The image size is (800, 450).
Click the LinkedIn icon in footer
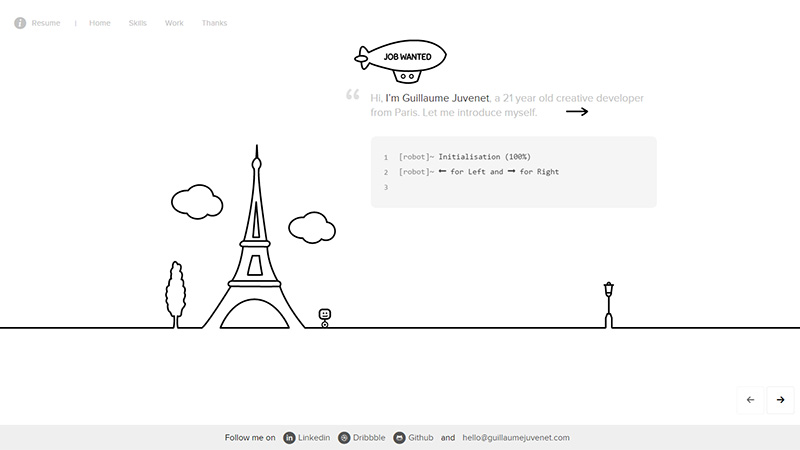[x=290, y=438]
